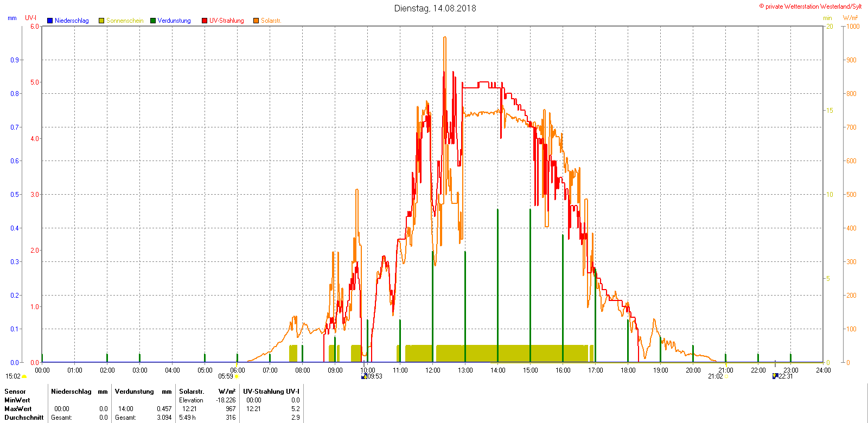Click the 24:00 time axis label
Image resolution: width=868 pixels, height=423 pixels.
pos(824,370)
